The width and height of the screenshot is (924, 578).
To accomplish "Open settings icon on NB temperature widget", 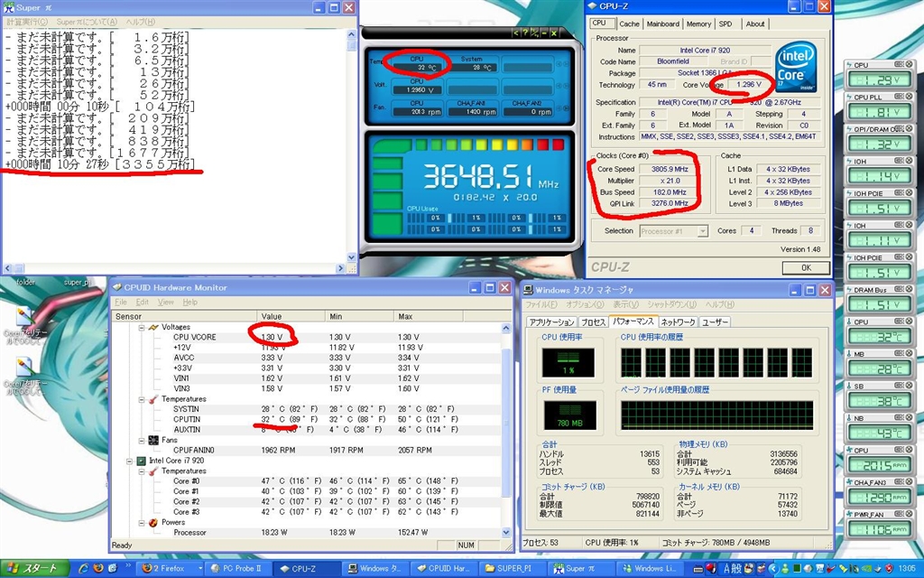I will [x=899, y=418].
